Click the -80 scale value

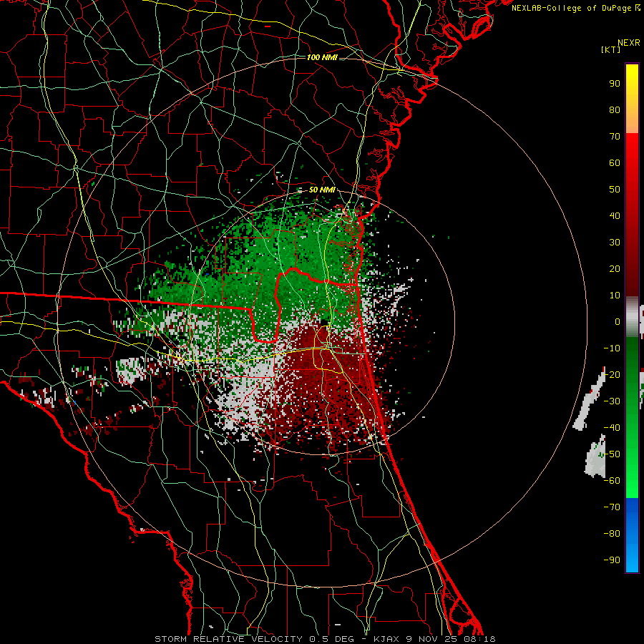click(x=612, y=534)
